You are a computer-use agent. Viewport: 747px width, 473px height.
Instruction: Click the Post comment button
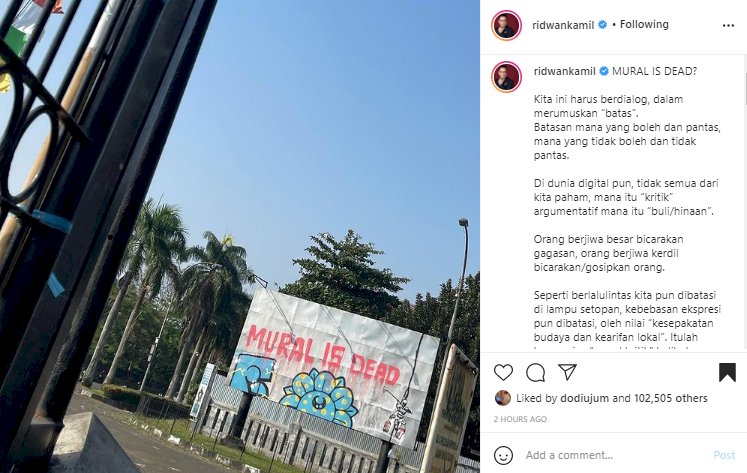(724, 455)
